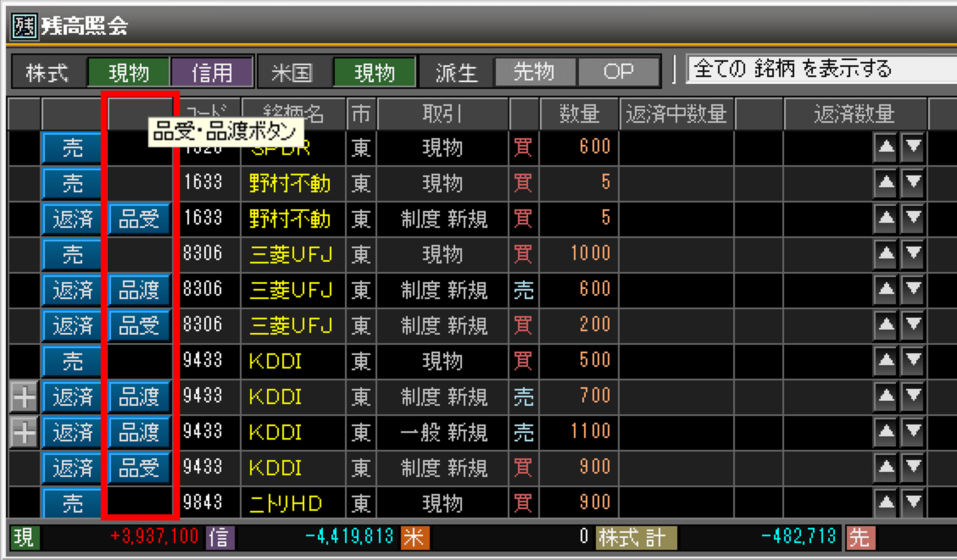The height and width of the screenshot is (560, 957).
Task: Click 品受 button for 野村不動 margin row
Action: 139,219
